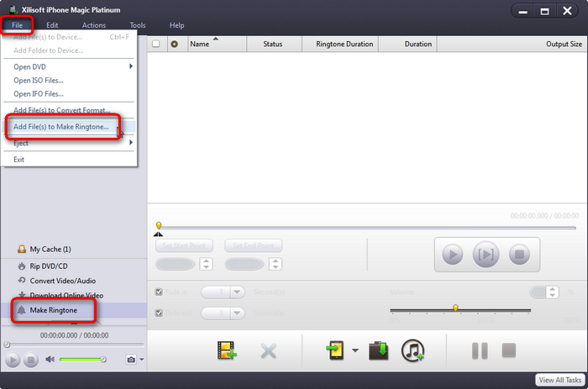This screenshot has height=389, width=588.
Task: Check the select-all checkbox in list header
Action: (156, 45)
